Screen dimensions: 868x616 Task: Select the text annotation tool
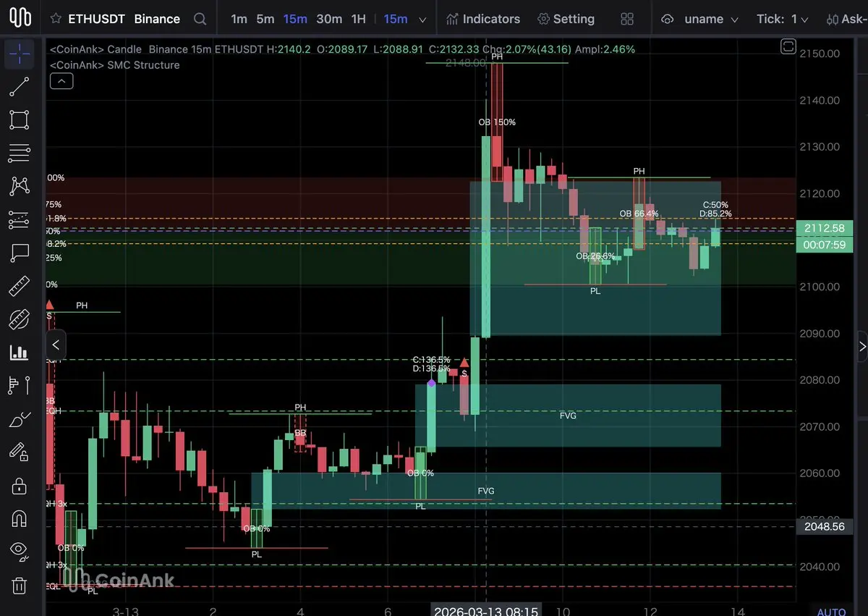pos(20,253)
